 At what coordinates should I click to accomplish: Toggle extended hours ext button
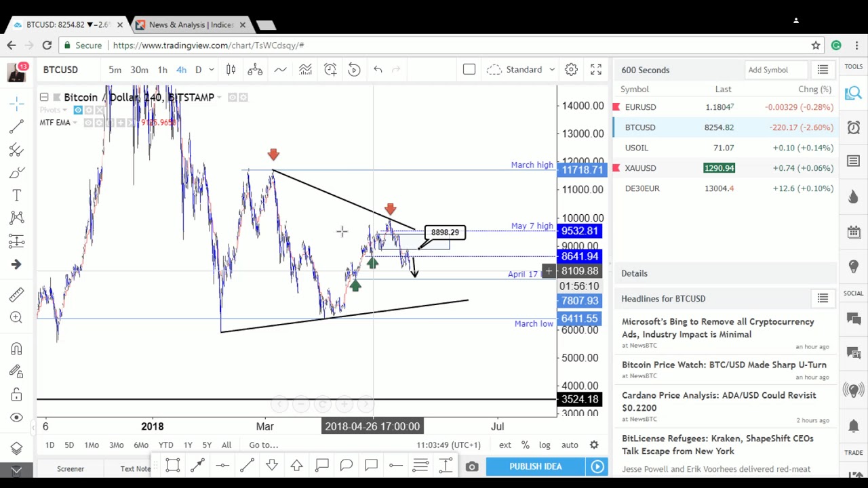[505, 445]
